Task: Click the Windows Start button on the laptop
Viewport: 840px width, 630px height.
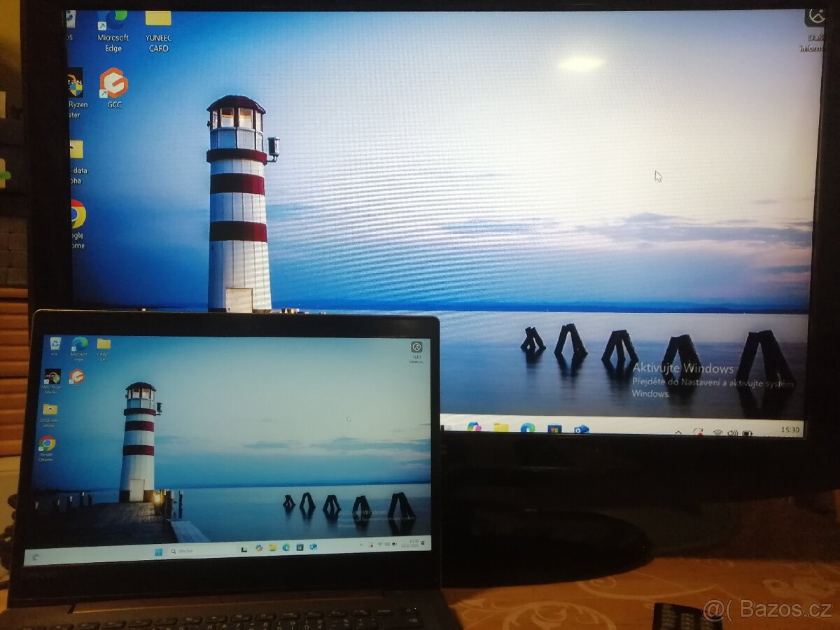Action: click(x=158, y=552)
